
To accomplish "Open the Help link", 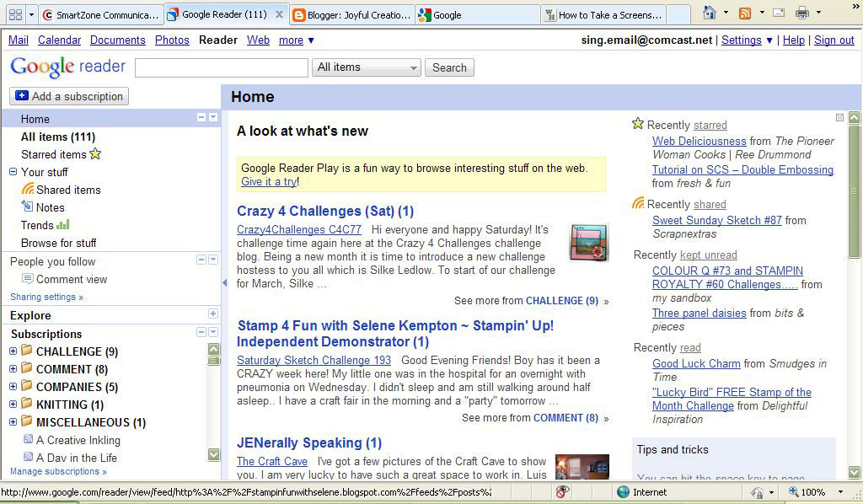I will (x=793, y=40).
